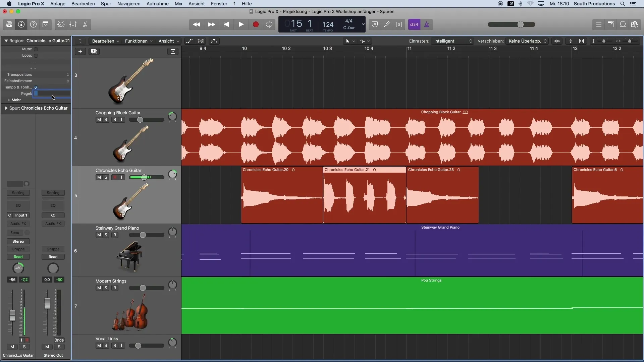Click the Rewind transport button
This screenshot has width=644, height=362.
(197, 24)
